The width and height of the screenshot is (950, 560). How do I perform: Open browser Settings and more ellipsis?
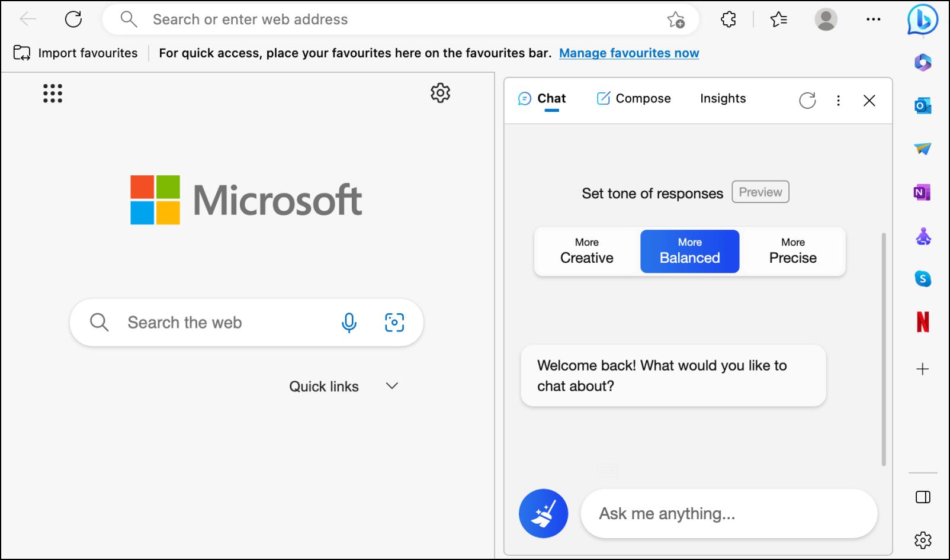tap(873, 20)
